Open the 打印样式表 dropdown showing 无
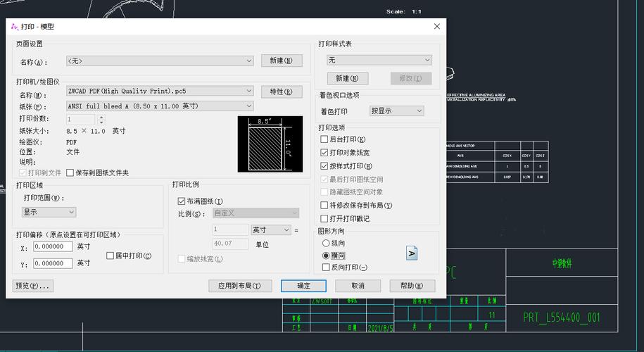Viewport: 644px width, 352px height. 379,61
